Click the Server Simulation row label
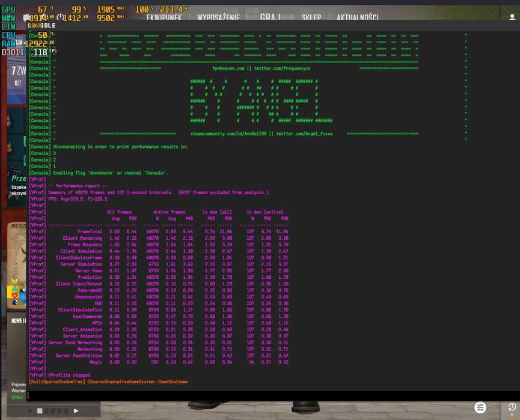Viewport: 520px width, 420px height. (81, 264)
